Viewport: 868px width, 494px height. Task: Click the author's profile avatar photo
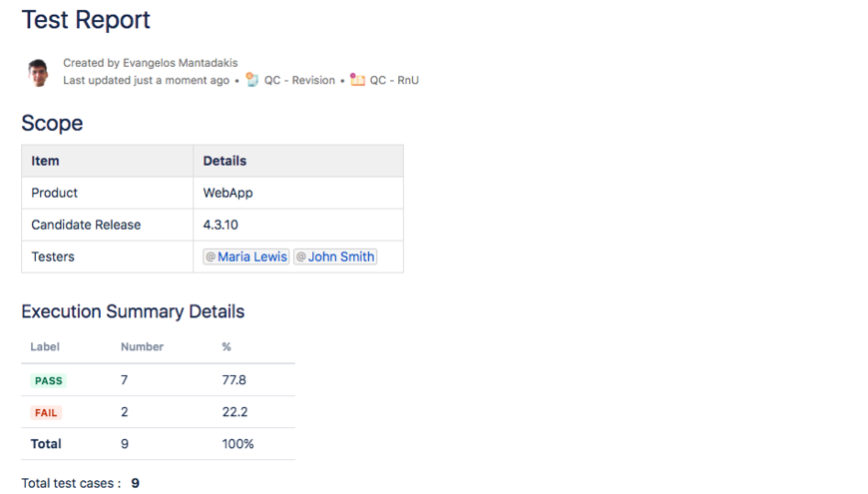coord(38,72)
